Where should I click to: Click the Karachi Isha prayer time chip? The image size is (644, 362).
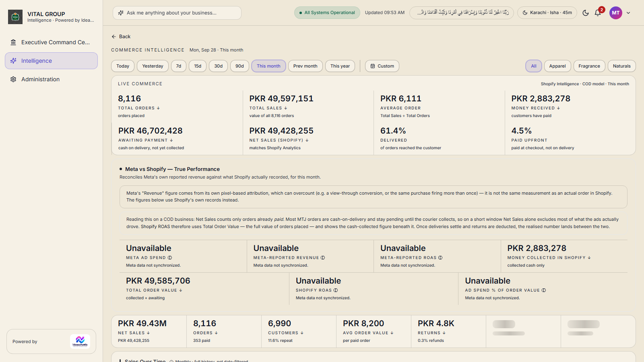pyautogui.click(x=547, y=13)
